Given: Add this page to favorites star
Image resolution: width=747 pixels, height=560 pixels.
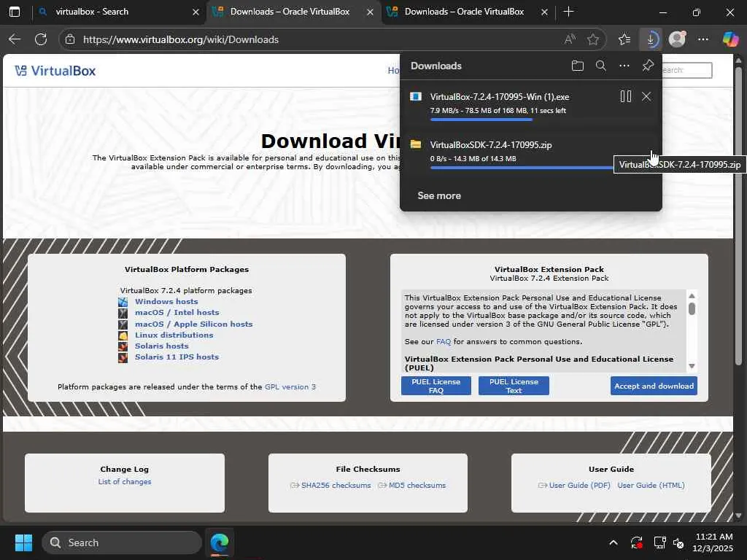Looking at the screenshot, I should pos(593,39).
